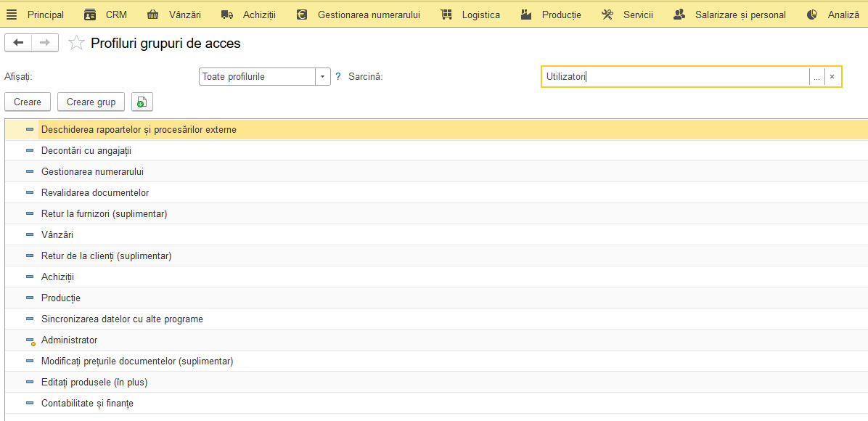This screenshot has height=421, width=868.
Task: Open the Logistica section menu
Action: coord(481,15)
